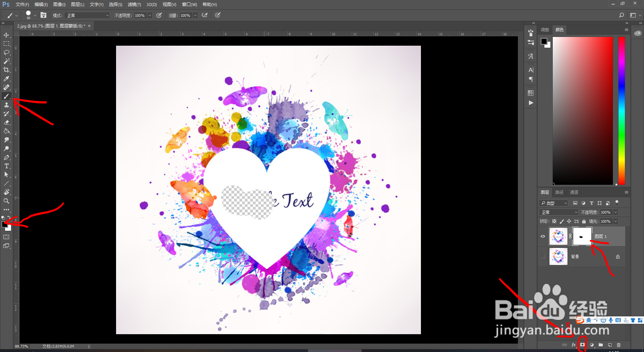Switch to the 调整 tab
This screenshot has width=644, height=352.
click(545, 30)
